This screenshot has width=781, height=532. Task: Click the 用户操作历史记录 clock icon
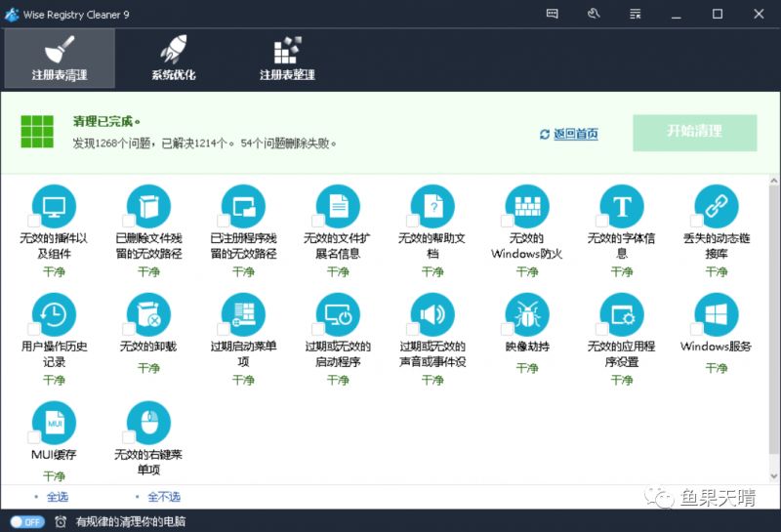coord(54,315)
